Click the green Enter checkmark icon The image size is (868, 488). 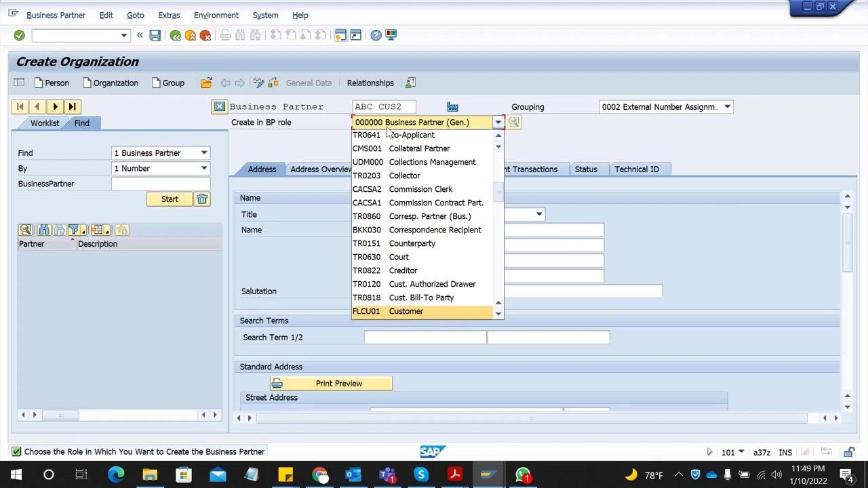pos(19,35)
